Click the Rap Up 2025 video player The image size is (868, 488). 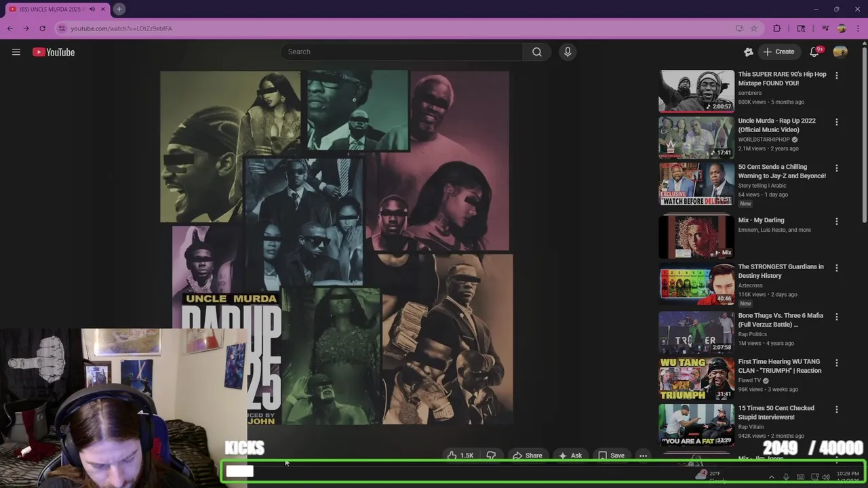pos(336,247)
